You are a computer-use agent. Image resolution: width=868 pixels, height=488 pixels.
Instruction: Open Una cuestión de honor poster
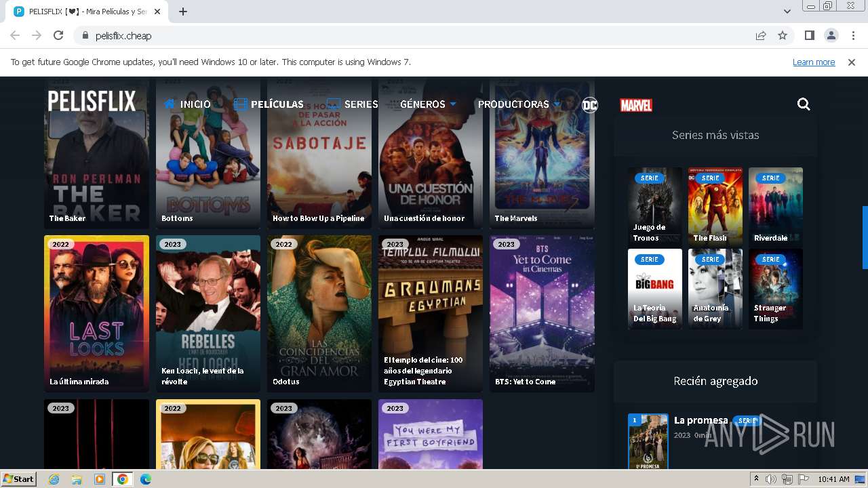pos(431,152)
